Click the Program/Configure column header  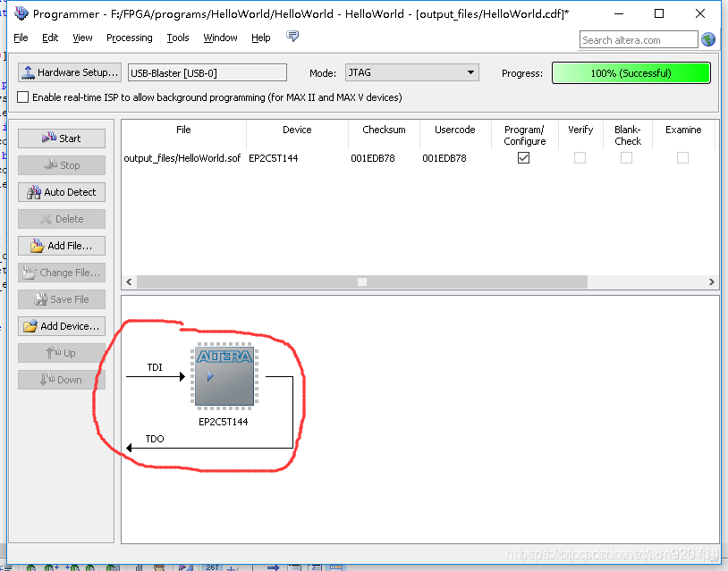(525, 136)
